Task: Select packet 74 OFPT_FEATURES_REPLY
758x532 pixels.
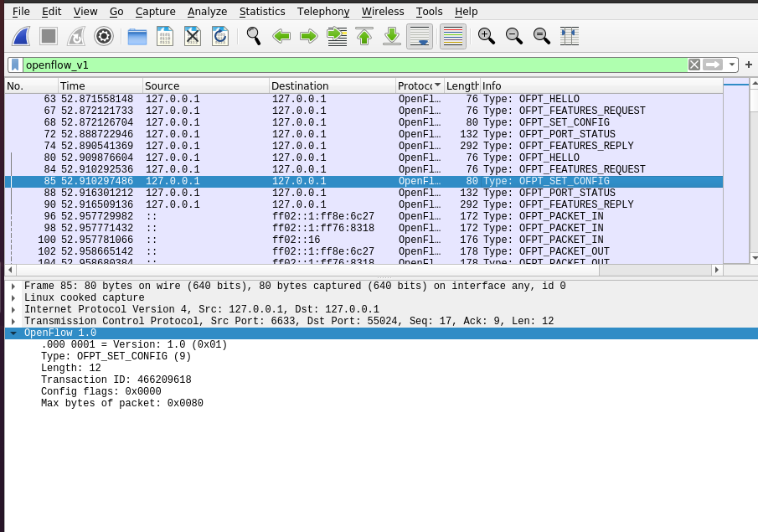Action: [364, 146]
